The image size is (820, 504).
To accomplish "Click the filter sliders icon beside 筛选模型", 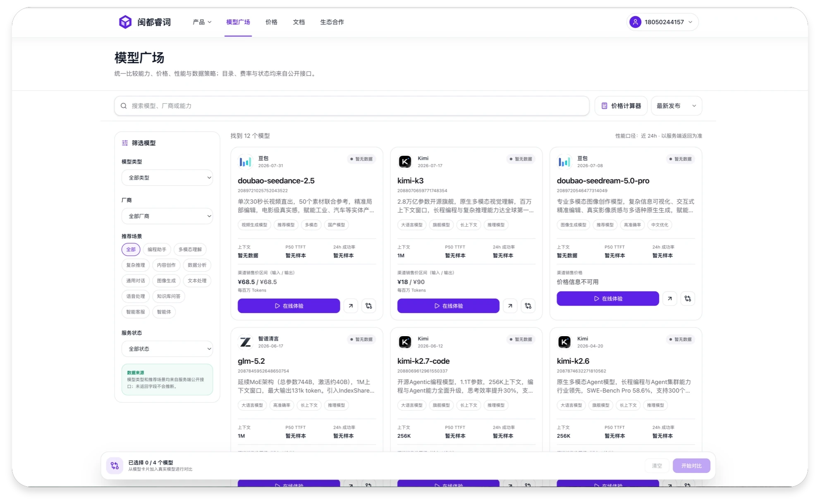I will [125, 143].
